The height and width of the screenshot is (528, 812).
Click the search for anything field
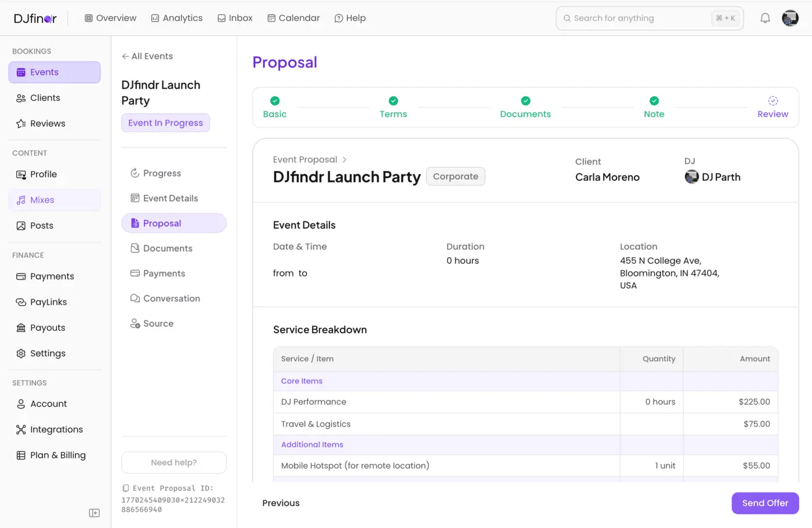click(650, 18)
